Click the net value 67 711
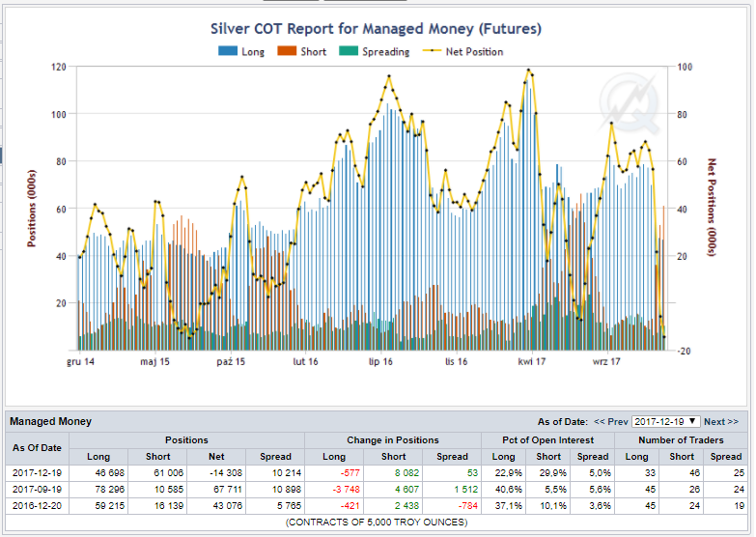 click(x=228, y=490)
